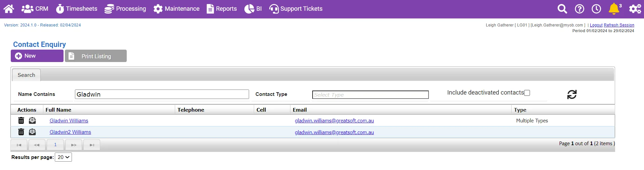Image resolution: width=644 pixels, height=170 pixels.
Task: Open the Gladwin Williams contact link
Action: coord(69,121)
